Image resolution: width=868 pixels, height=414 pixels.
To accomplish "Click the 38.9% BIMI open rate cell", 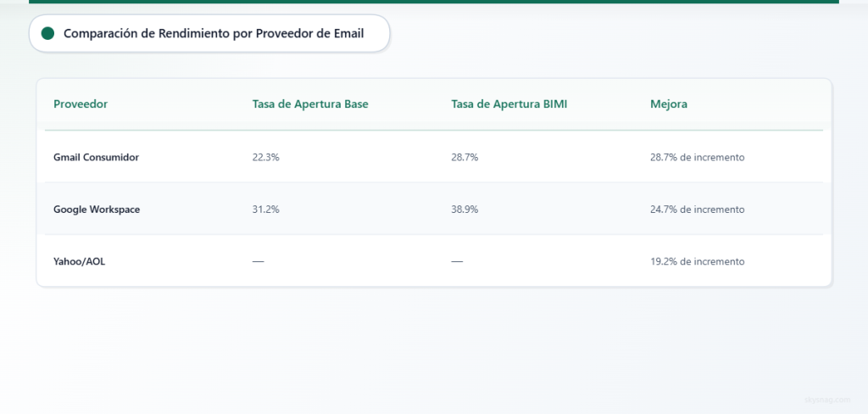I will pyautogui.click(x=465, y=210).
